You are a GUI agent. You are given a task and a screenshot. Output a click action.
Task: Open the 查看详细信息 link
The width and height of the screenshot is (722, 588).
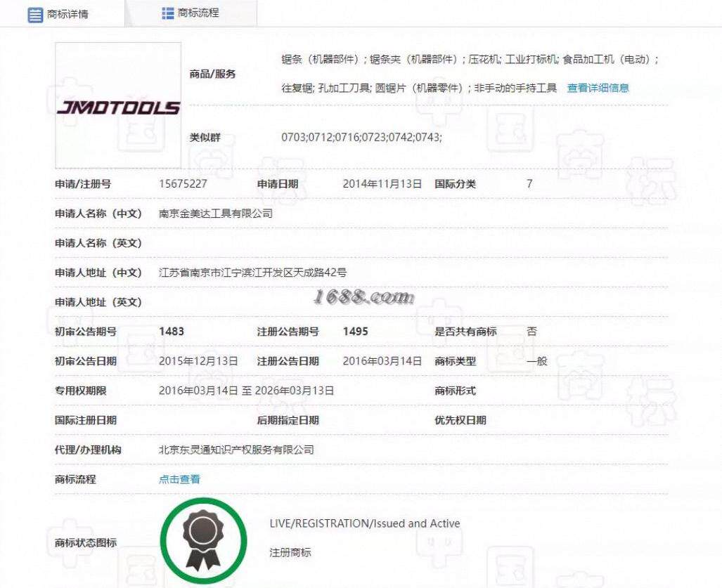point(598,88)
